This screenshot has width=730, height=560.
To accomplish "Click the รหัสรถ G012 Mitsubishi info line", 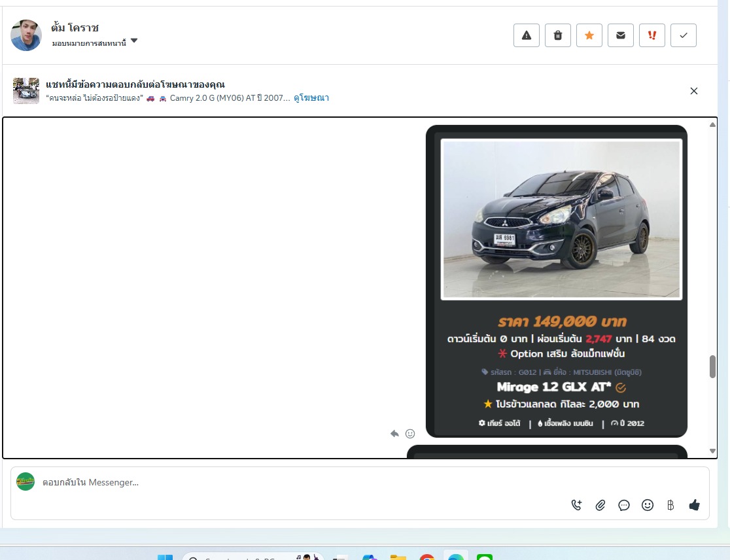I will pos(561,372).
